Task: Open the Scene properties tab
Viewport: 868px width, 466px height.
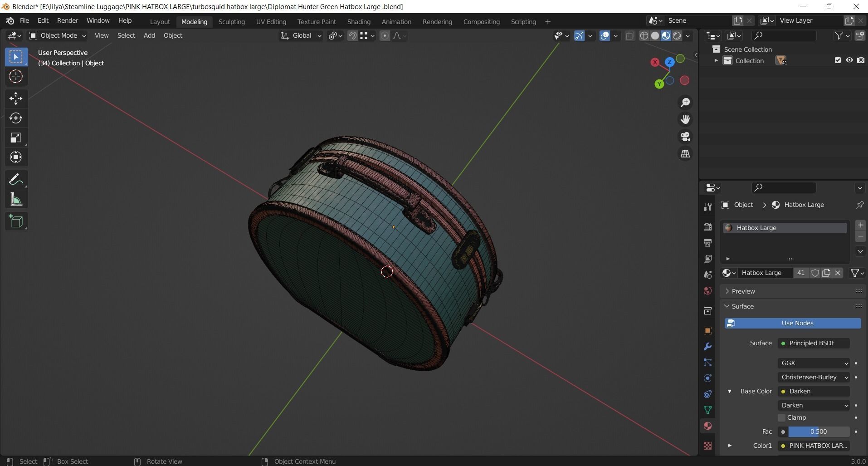Action: tap(707, 275)
